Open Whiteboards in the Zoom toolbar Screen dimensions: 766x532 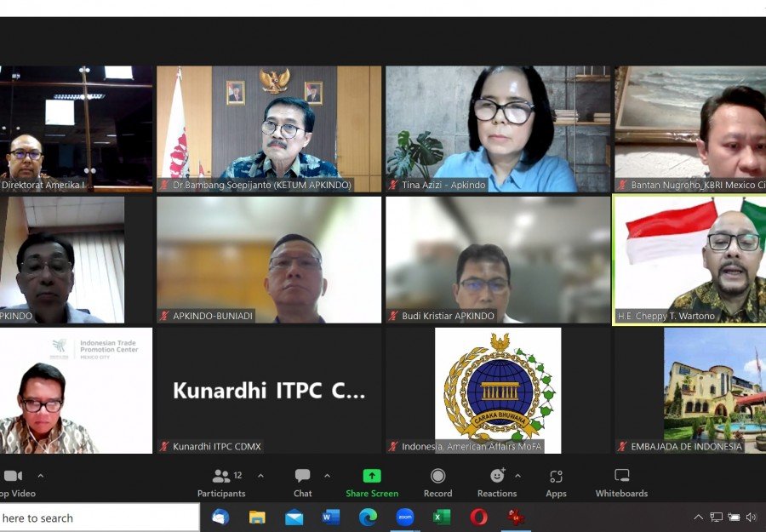(621, 482)
